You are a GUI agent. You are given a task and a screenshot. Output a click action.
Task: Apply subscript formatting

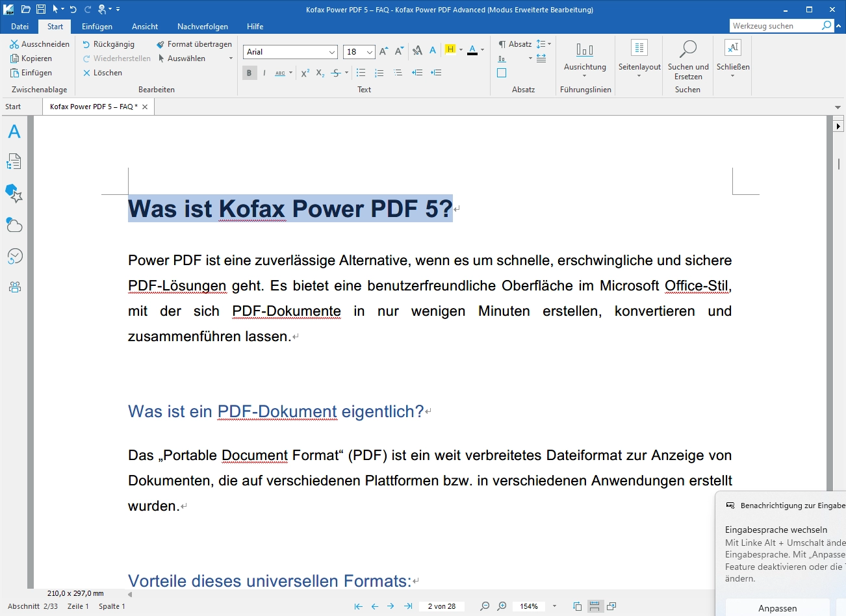click(x=320, y=73)
